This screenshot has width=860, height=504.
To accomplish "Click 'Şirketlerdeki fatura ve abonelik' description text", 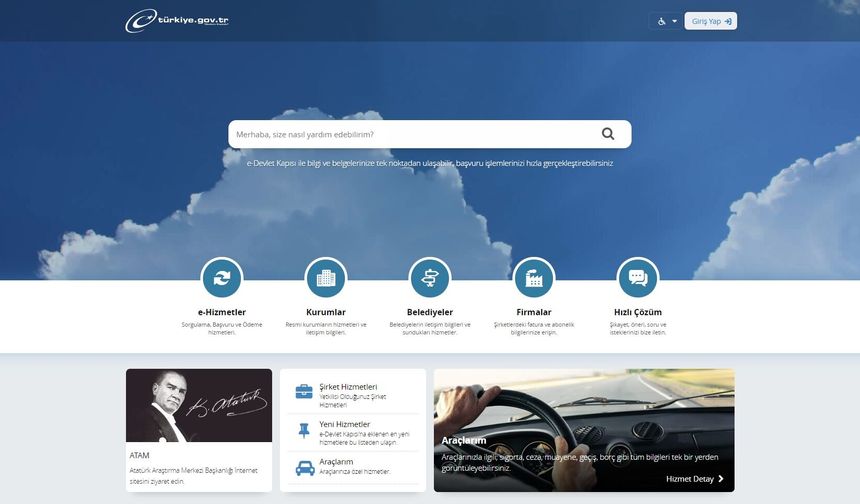I will (x=534, y=329).
